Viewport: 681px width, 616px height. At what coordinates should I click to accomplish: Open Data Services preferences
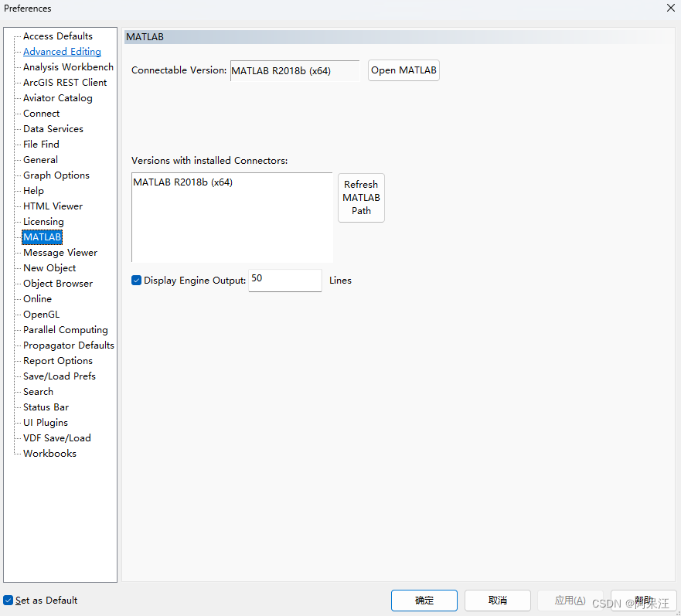click(53, 129)
